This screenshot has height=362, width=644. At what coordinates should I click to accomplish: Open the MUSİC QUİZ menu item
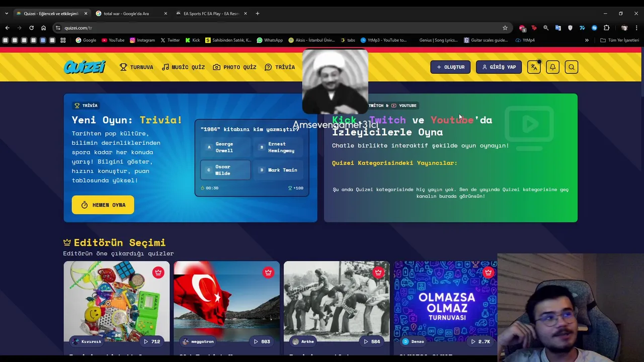(183, 67)
